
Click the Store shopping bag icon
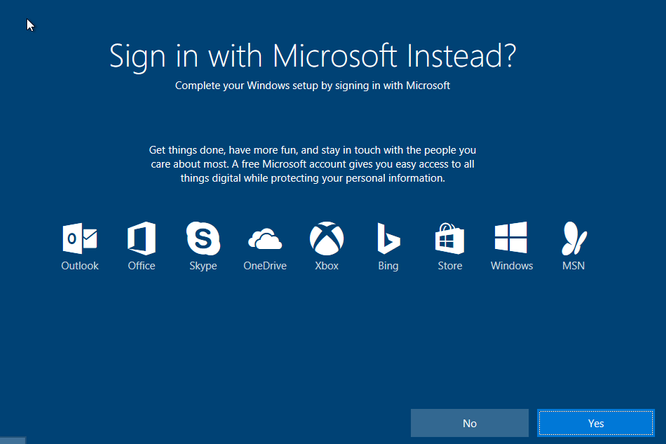[x=450, y=238]
